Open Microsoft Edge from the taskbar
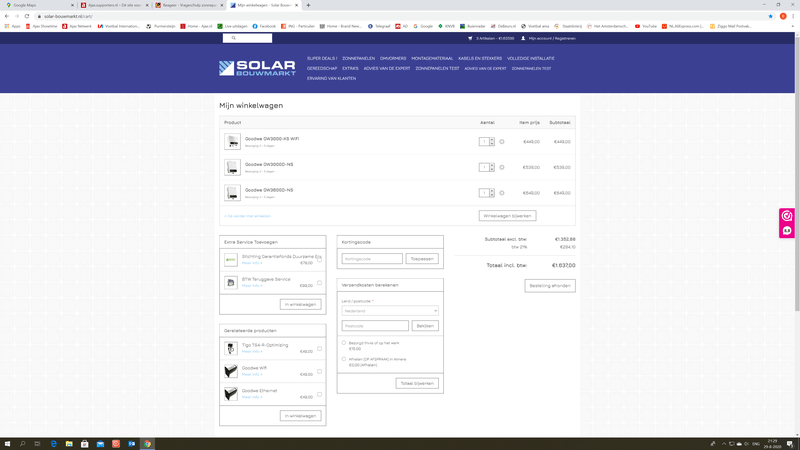Image resolution: width=800 pixels, height=450 pixels. click(54, 444)
